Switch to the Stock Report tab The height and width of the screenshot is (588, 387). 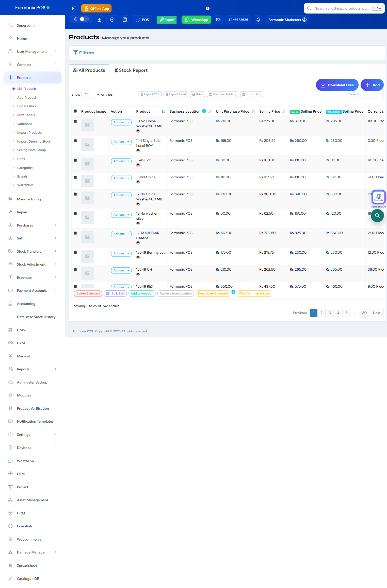131,70
